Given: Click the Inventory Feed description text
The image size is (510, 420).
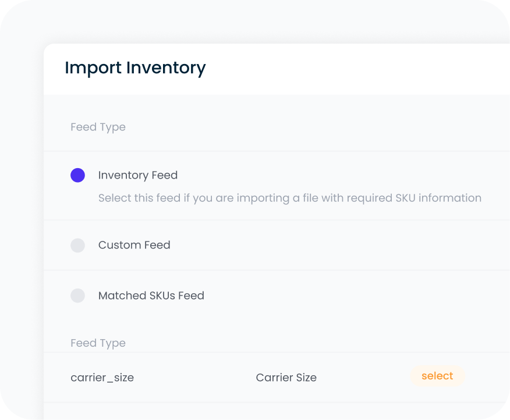Looking at the screenshot, I should click(289, 198).
